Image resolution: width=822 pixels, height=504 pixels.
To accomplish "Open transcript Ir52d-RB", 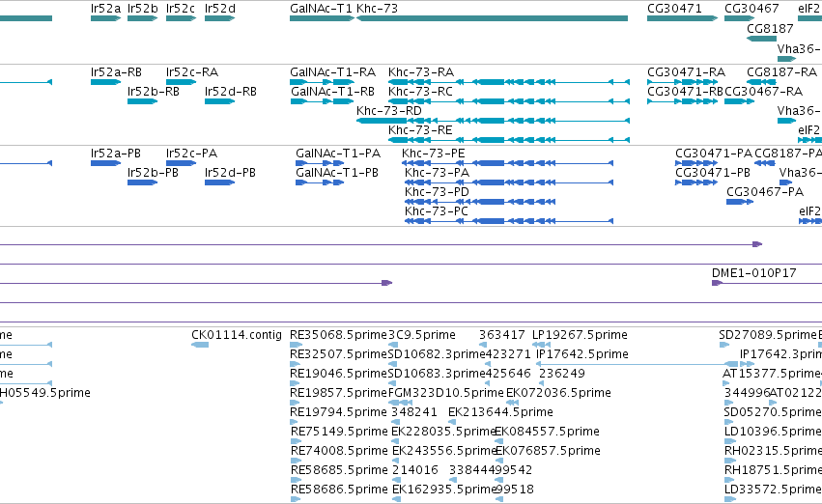I will pos(231,92).
